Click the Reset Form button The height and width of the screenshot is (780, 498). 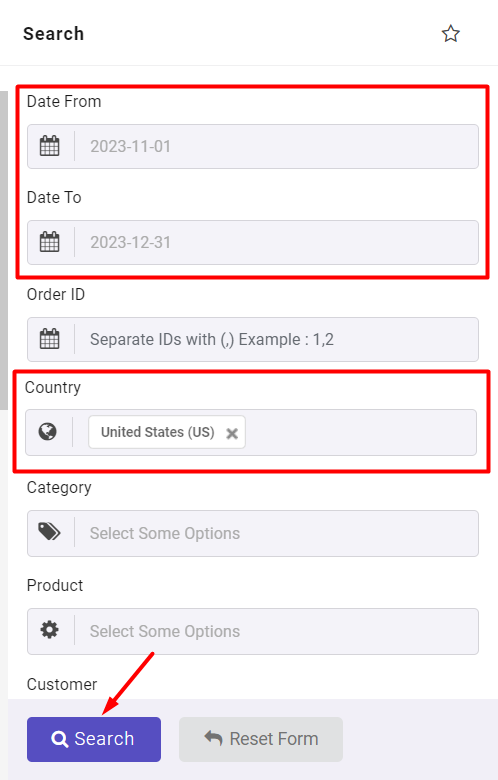(x=261, y=739)
